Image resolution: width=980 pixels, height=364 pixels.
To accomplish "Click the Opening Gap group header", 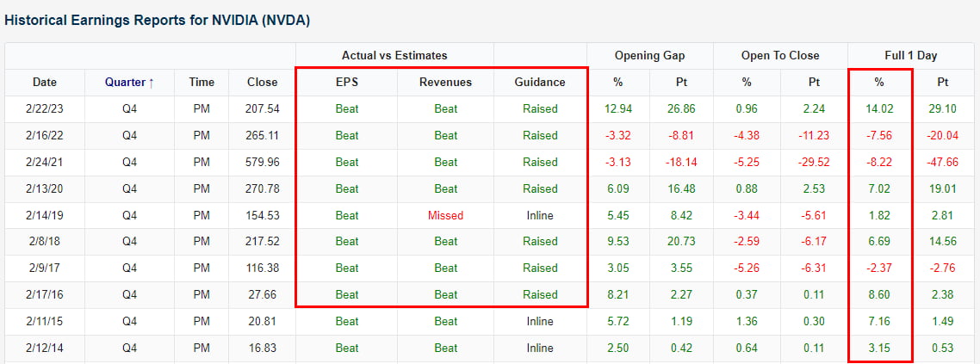I will (x=649, y=56).
